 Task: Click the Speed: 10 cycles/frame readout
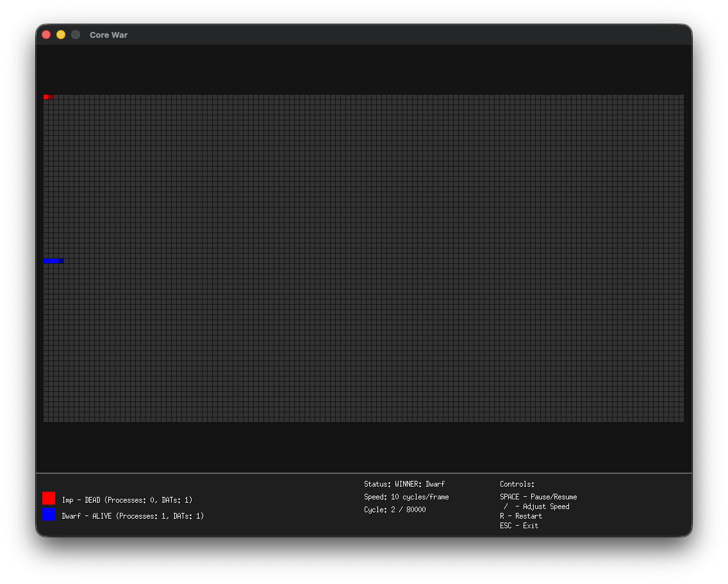pyautogui.click(x=406, y=497)
